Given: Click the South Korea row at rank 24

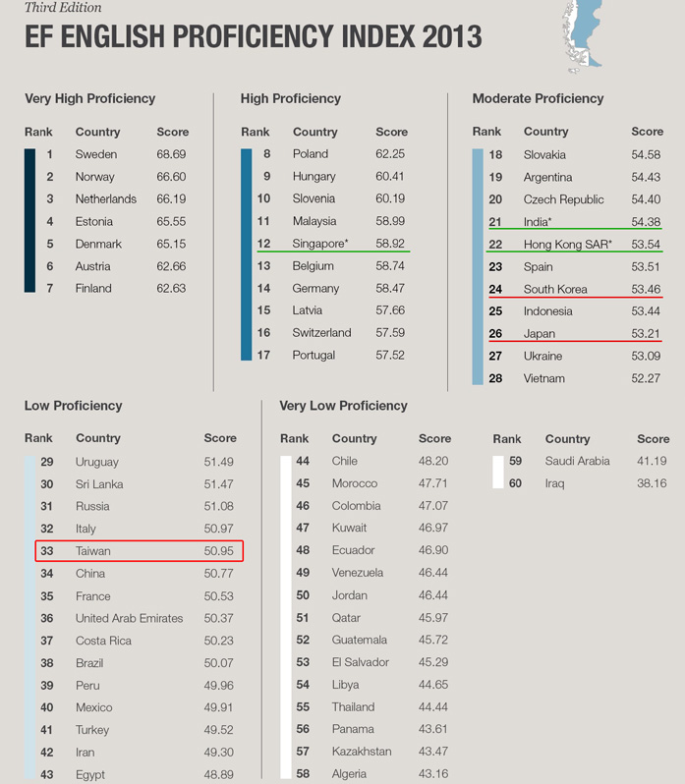Looking at the screenshot, I should coord(575,290).
